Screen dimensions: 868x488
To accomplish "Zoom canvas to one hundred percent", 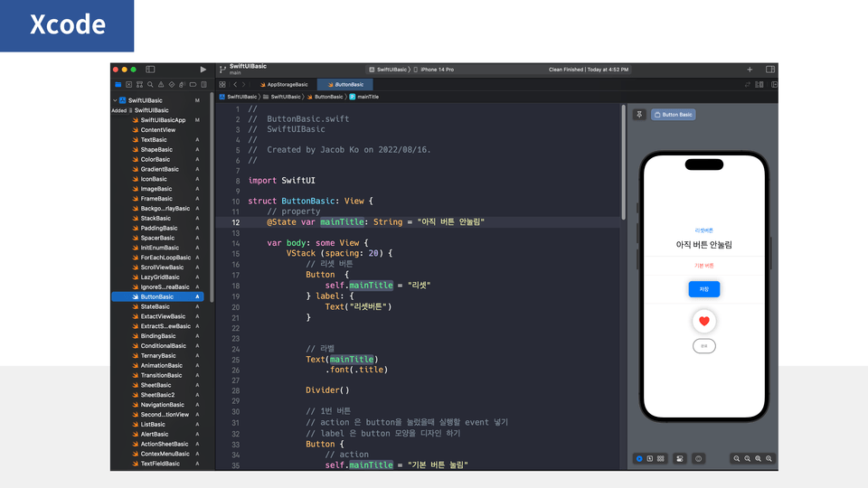I will click(748, 459).
